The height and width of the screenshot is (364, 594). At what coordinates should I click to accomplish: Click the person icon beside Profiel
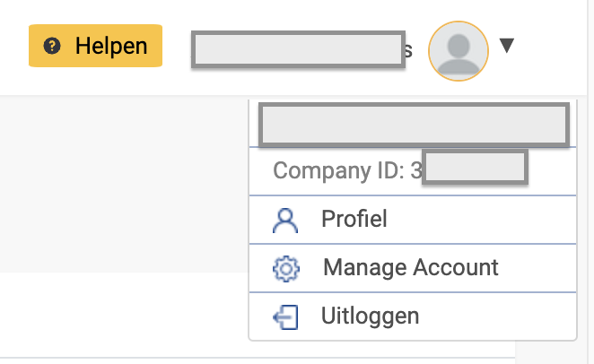(x=284, y=220)
